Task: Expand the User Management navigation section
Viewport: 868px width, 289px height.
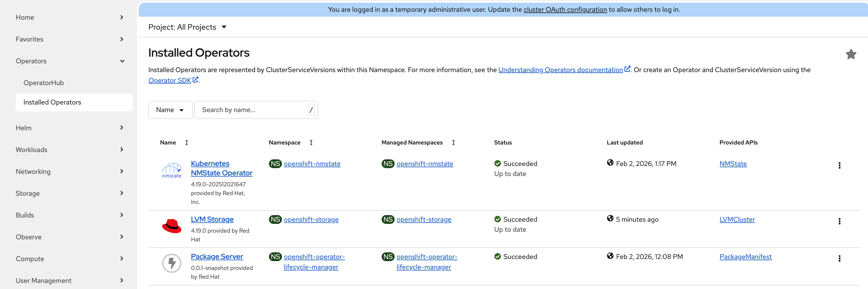Action: [69, 281]
